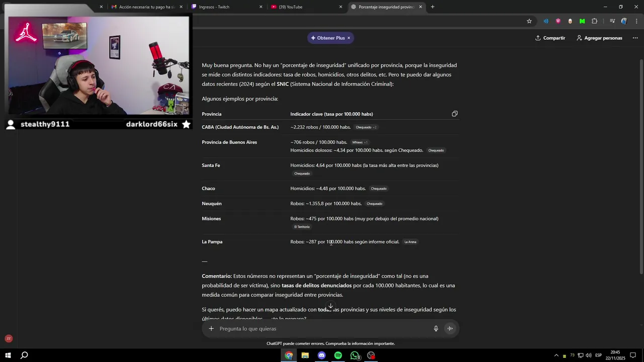The image size is (644, 362).
Task: Click the page vertical scrollbar
Action: coord(641,166)
